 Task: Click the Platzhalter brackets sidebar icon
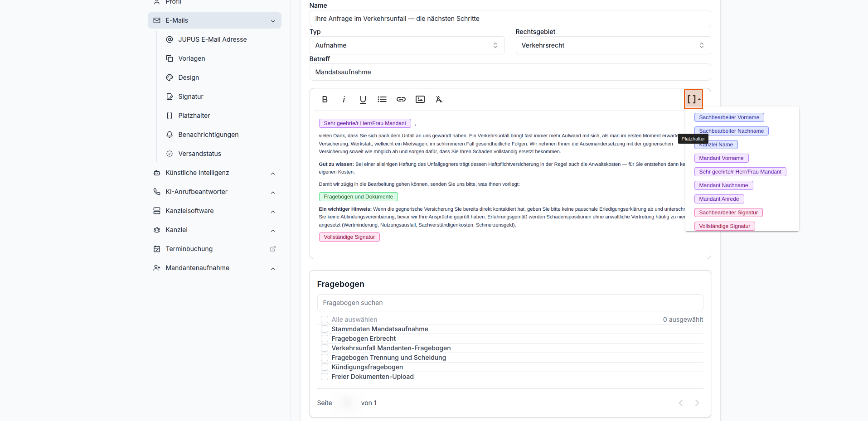[170, 116]
